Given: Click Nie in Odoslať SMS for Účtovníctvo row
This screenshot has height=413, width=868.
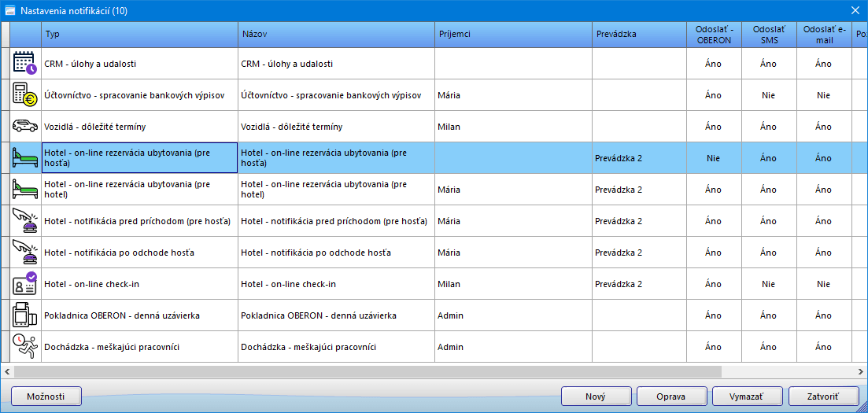Looking at the screenshot, I should tap(768, 95).
